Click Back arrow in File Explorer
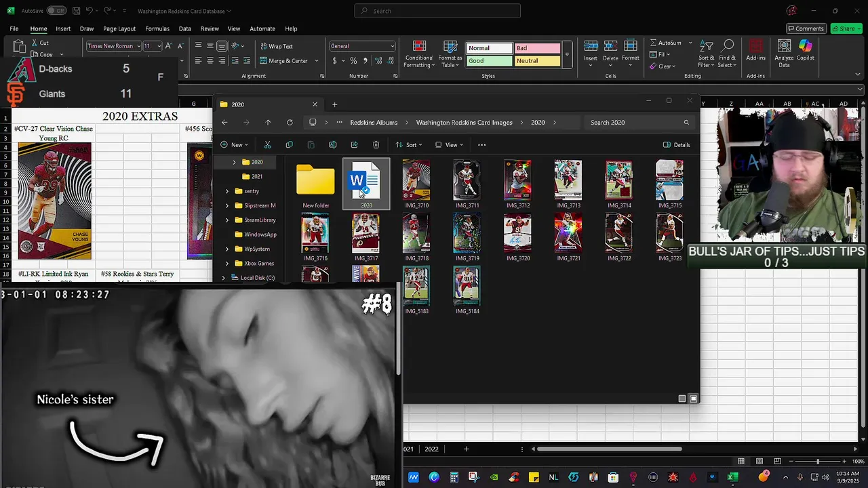Image resolution: width=868 pixels, height=488 pixels. (224, 123)
